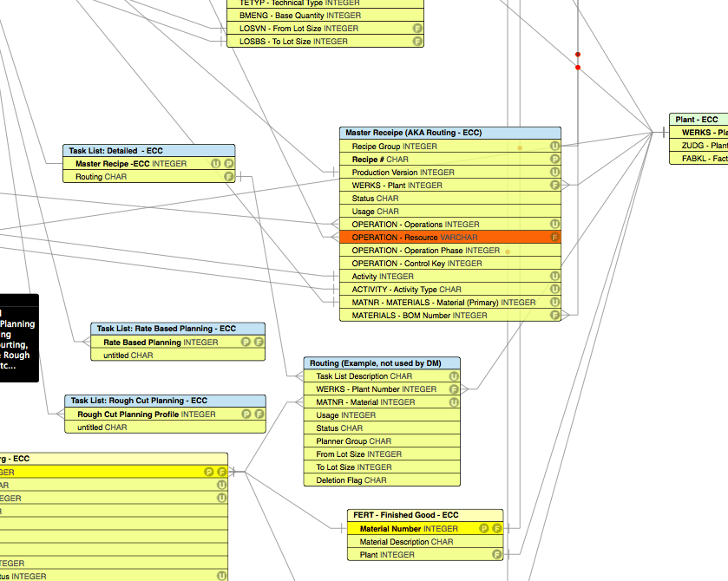The height and width of the screenshot is (581, 728).
Task: Select Task List: Rate Based Planning header
Action: [178, 329]
